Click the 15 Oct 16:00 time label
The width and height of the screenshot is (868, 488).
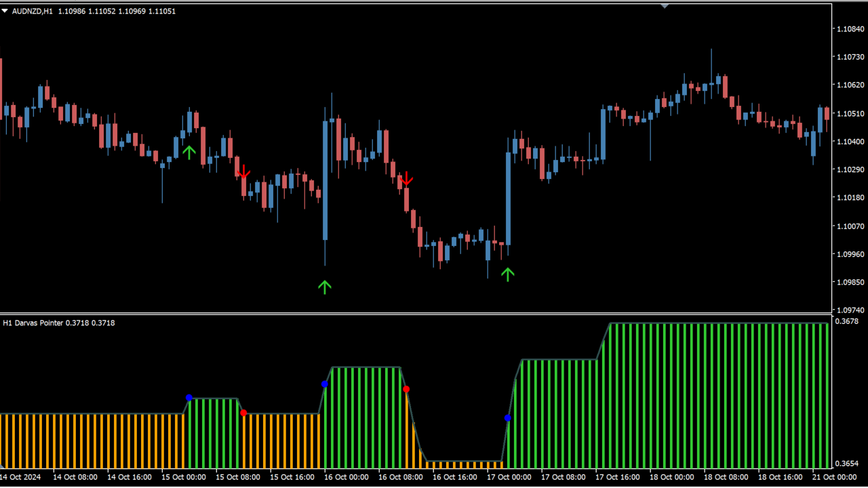(292, 477)
